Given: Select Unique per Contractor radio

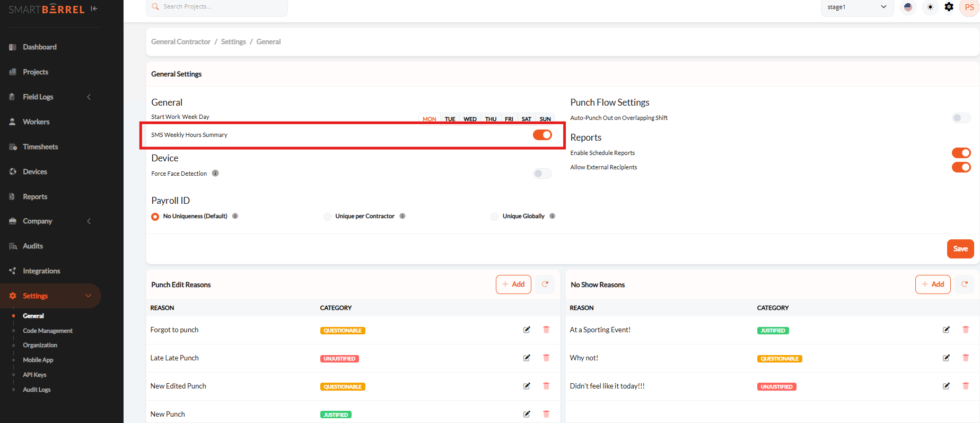Looking at the screenshot, I should [327, 217].
